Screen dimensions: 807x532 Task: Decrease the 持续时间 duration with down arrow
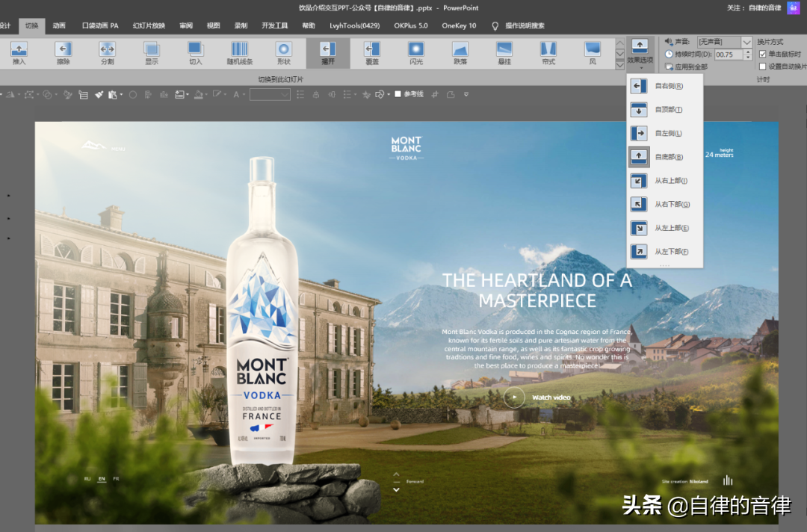coord(748,57)
